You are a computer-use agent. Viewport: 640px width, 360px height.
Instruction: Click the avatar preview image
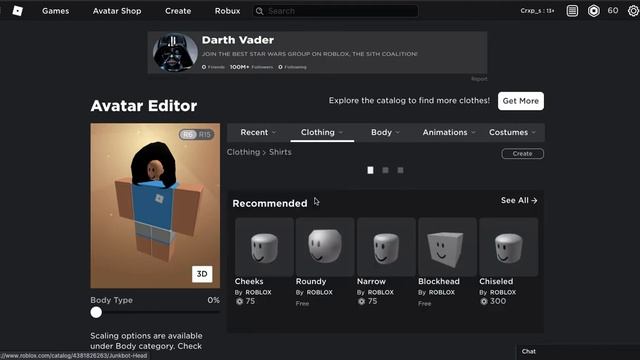pyautogui.click(x=155, y=206)
